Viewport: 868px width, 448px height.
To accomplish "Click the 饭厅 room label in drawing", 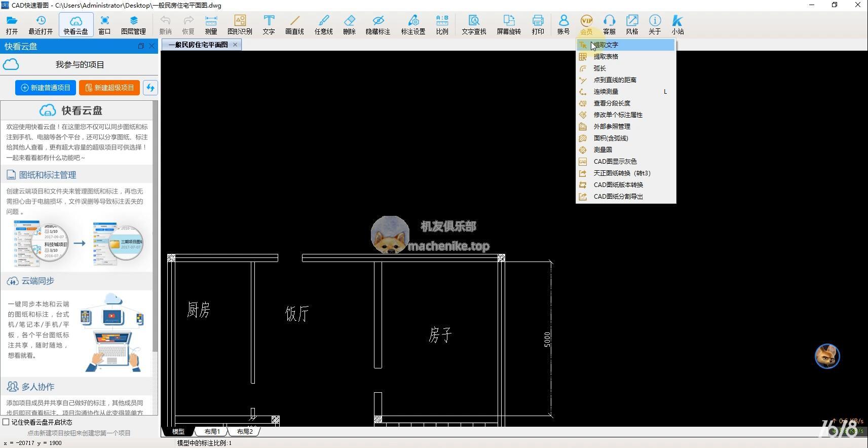I will click(297, 314).
